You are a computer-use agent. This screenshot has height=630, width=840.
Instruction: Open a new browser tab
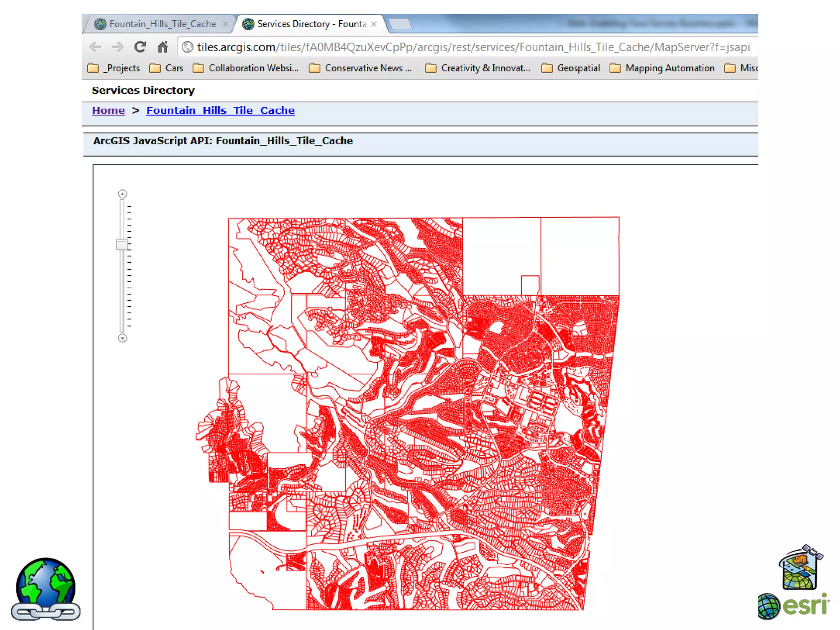400,24
